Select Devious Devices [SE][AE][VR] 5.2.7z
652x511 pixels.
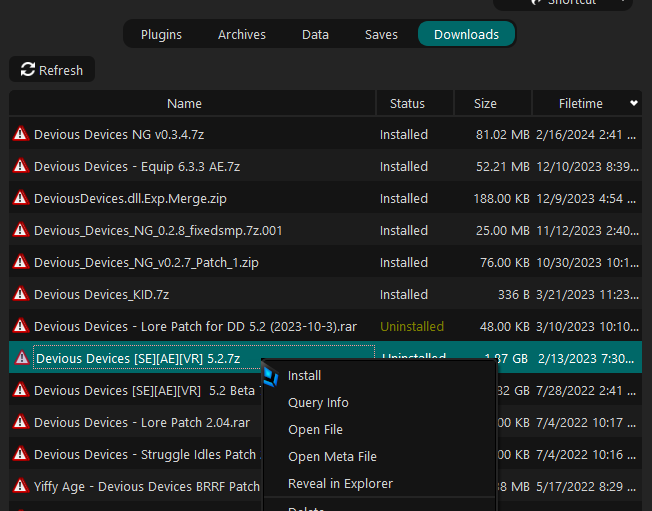tap(138, 358)
